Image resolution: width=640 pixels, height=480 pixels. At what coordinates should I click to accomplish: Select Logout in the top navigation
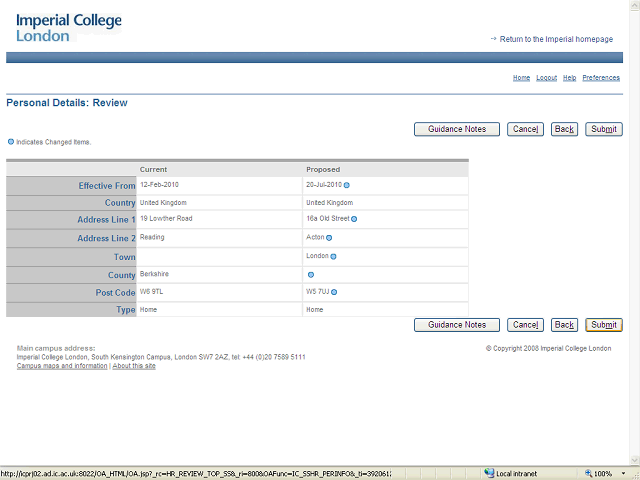tap(546, 78)
